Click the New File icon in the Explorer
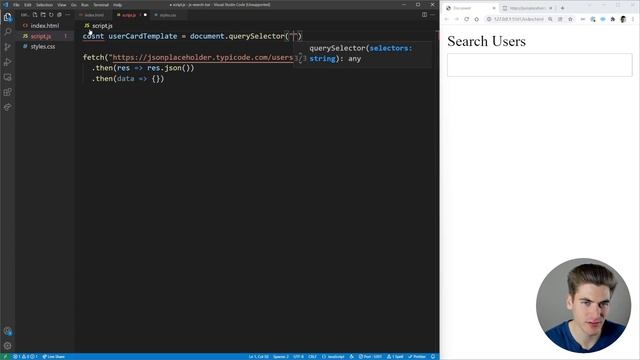Image resolution: width=640 pixels, height=360 pixels. [35, 15]
